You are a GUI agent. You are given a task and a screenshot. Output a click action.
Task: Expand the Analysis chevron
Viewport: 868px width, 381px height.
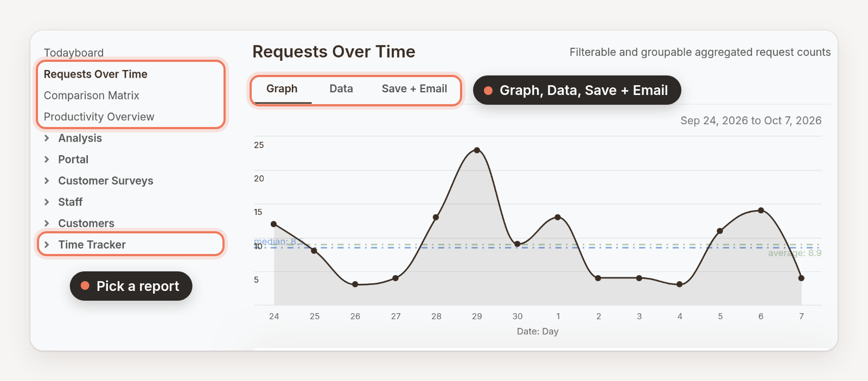(47, 138)
